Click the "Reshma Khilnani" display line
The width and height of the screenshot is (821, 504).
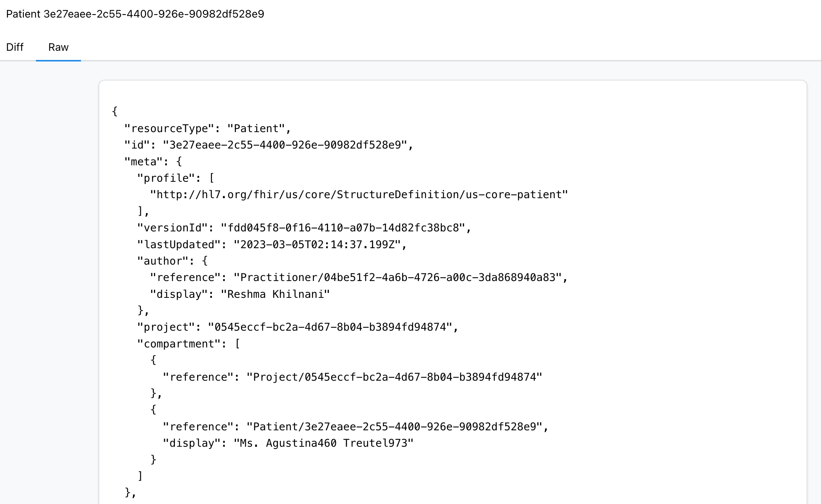click(x=240, y=294)
